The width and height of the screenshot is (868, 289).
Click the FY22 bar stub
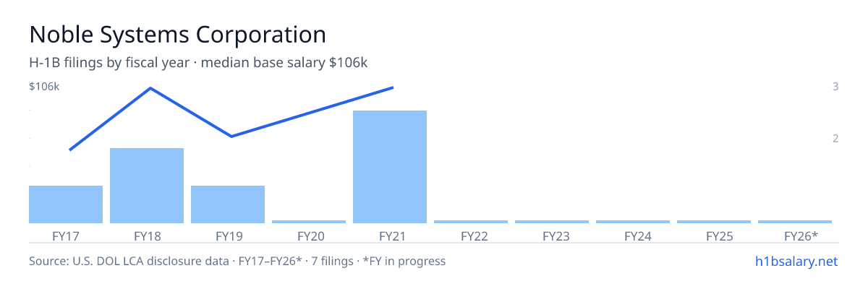pos(471,222)
